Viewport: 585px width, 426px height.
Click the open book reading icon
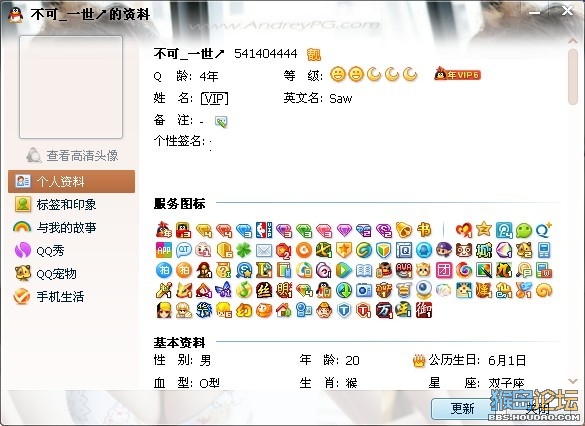(x=363, y=270)
